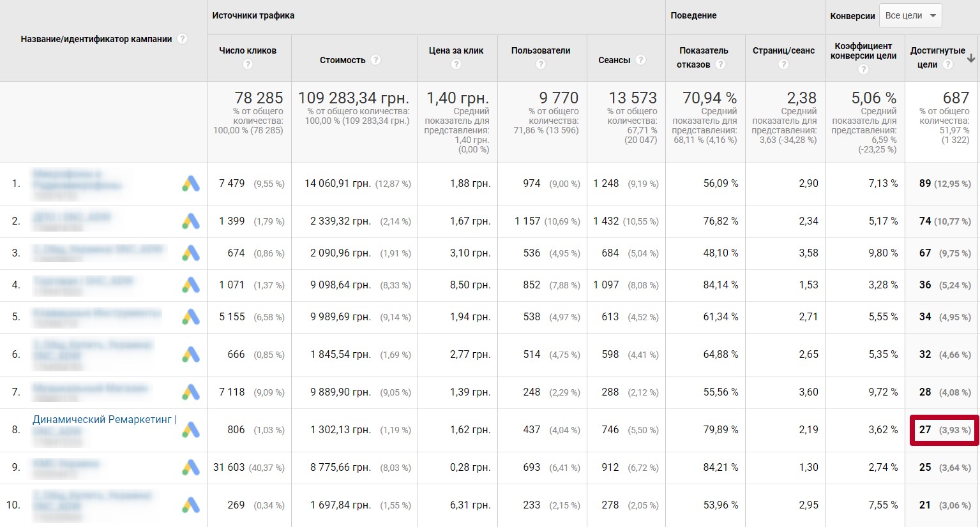
Task: Click total conversion rate 5,06 %
Action: point(874,98)
